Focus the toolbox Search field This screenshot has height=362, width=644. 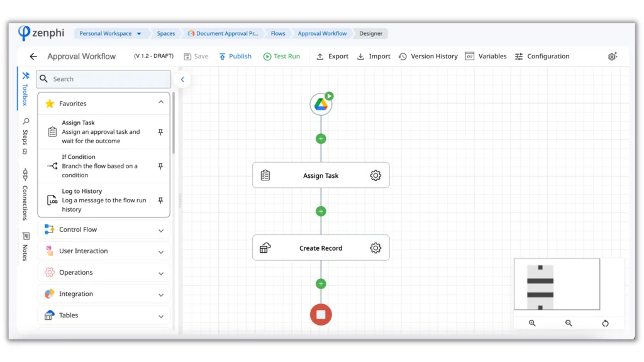point(104,79)
